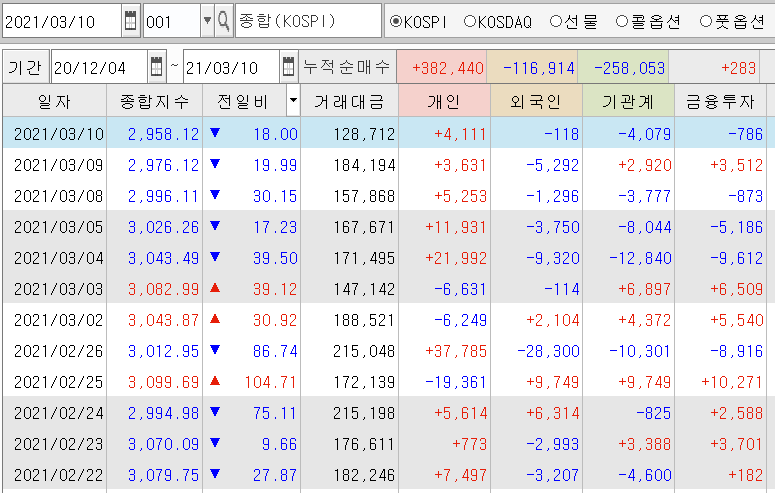Select the row dated 2021/03/10
The height and width of the screenshot is (493, 775).
point(388,133)
